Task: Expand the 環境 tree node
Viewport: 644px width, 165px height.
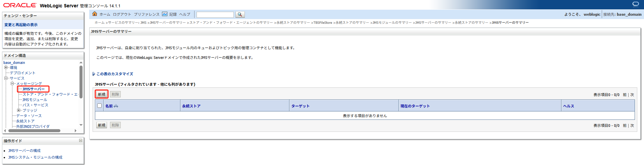Action: tap(6, 68)
